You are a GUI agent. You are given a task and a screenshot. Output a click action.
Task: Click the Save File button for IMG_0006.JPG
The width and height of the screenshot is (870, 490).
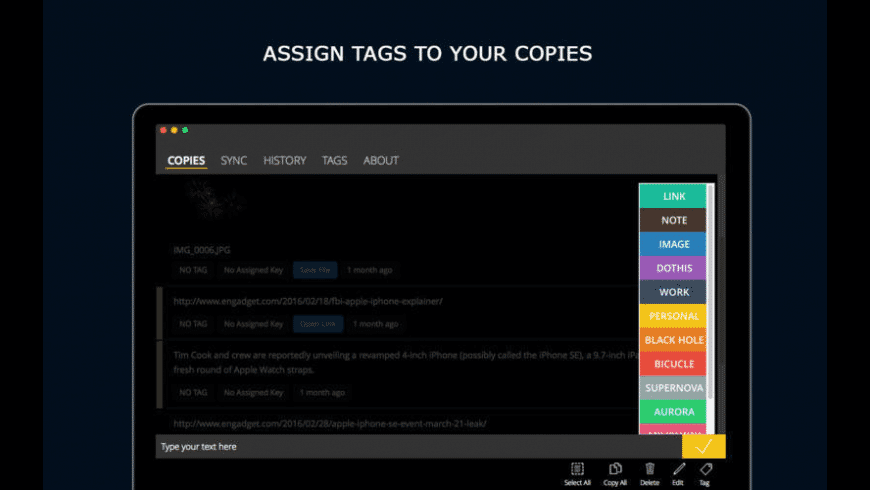click(315, 270)
